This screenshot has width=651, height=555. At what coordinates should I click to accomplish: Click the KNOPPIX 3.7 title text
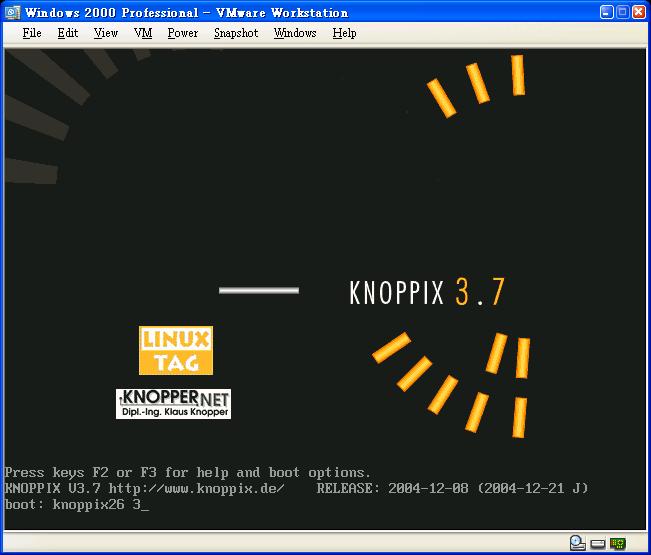(427, 292)
